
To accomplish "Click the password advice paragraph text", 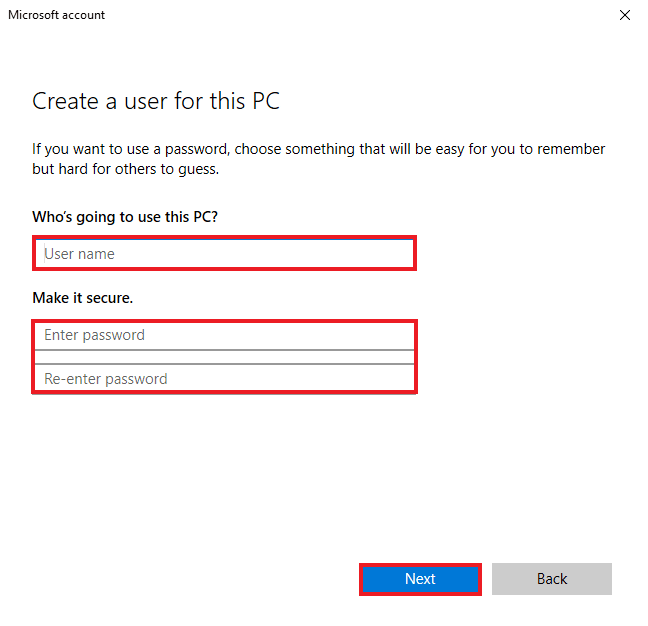I will [x=318, y=149].
